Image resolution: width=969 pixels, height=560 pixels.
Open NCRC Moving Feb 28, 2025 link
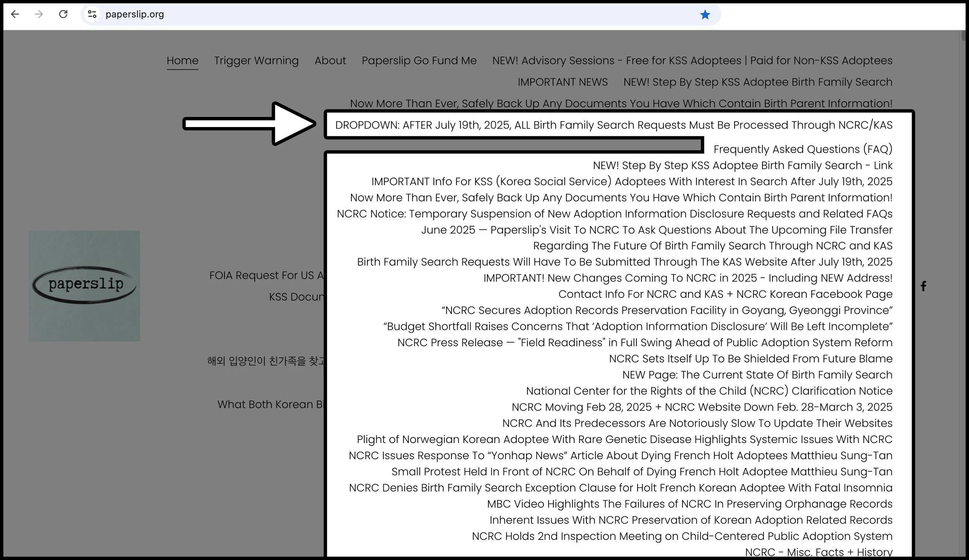click(702, 407)
